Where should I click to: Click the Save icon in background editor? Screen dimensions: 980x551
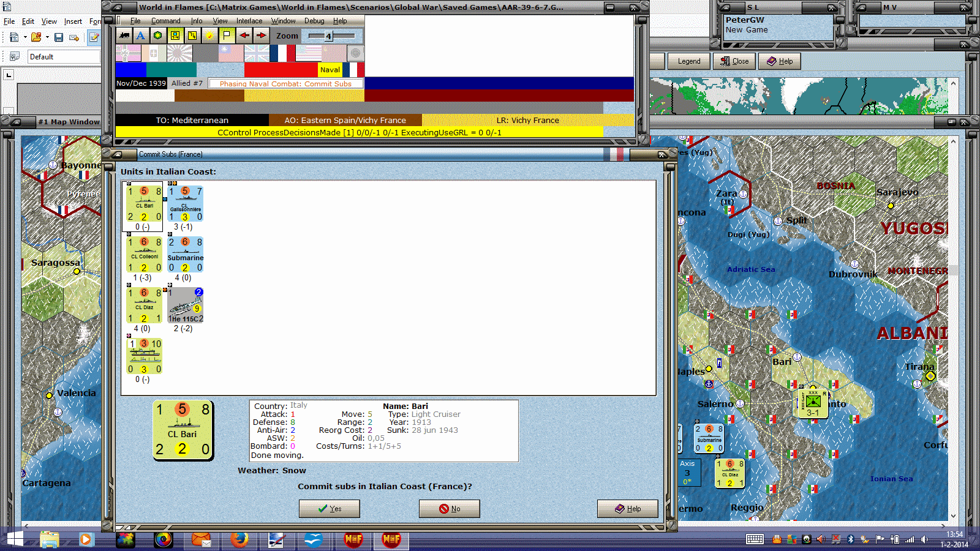59,37
